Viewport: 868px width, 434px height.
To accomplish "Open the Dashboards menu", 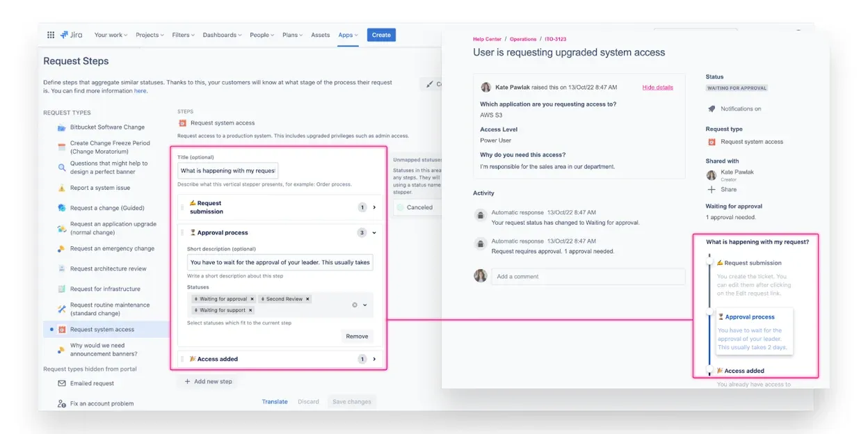I will 222,34.
